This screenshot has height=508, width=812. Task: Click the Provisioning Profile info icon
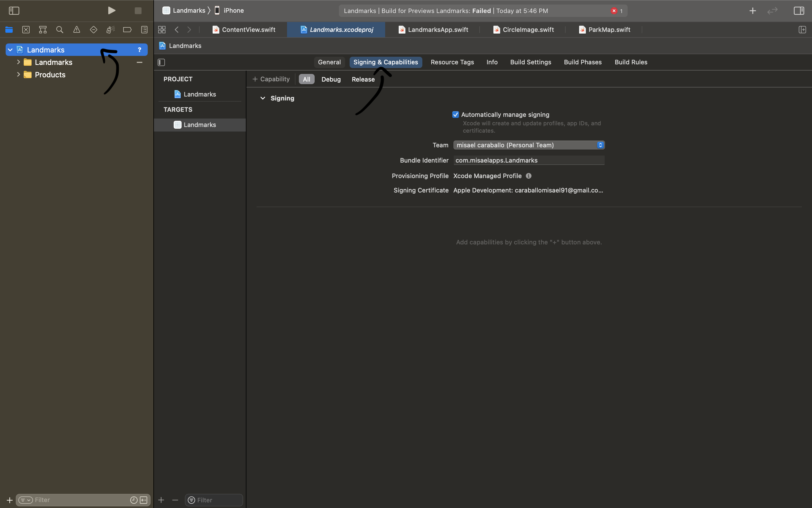[528, 176]
